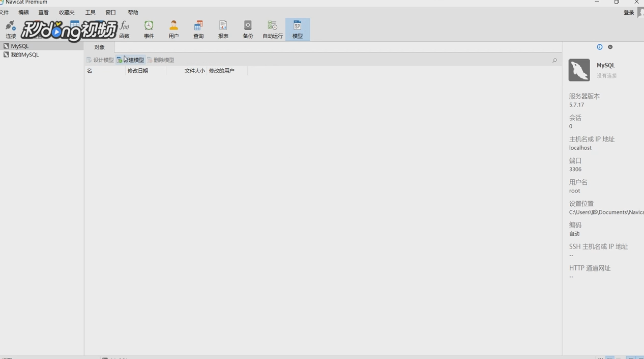
Task: Open the 函数 (Function) toolbar icon
Action: (x=124, y=30)
